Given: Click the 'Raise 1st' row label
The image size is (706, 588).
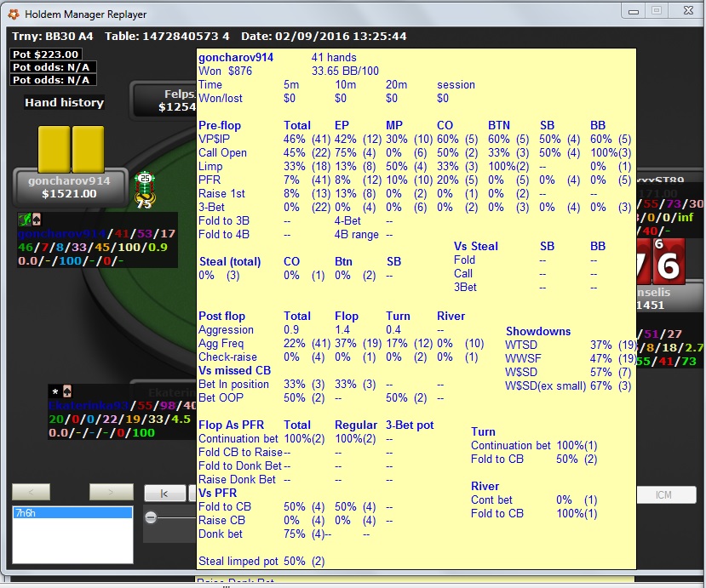Looking at the screenshot, I should pyautogui.click(x=221, y=194).
